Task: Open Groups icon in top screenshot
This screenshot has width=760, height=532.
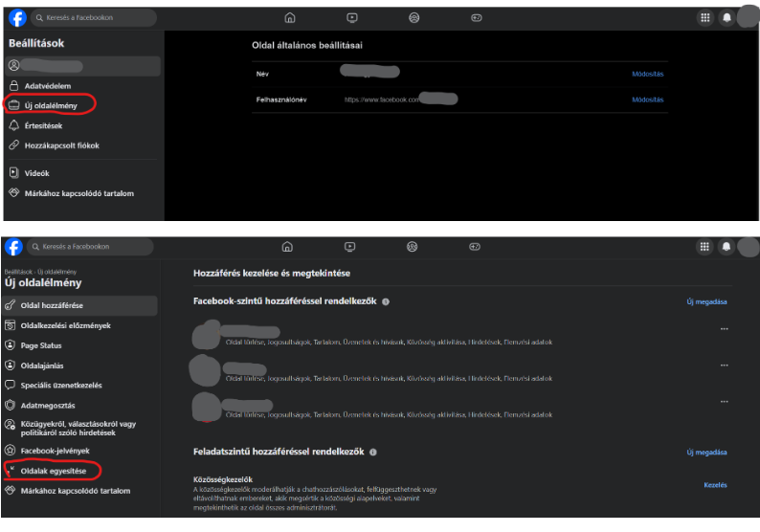Action: [414, 18]
